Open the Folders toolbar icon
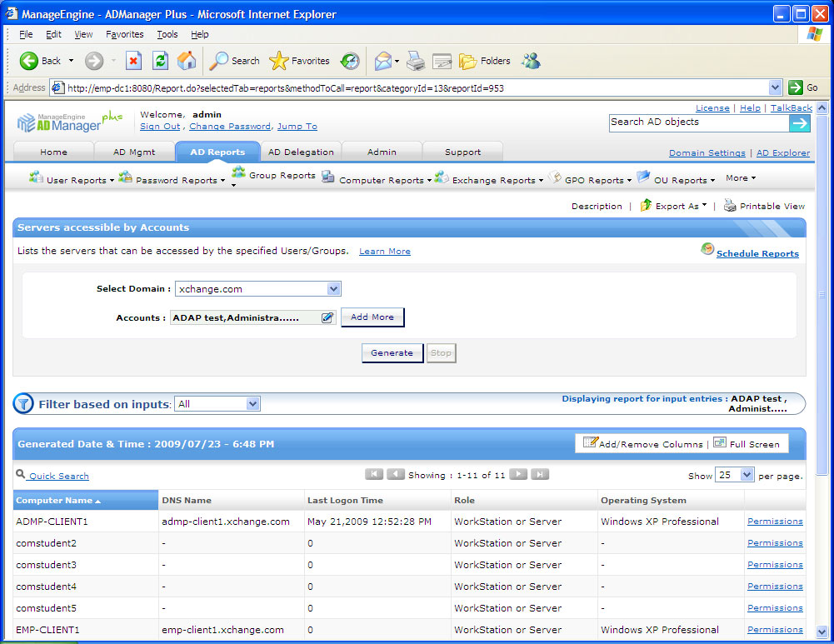The height and width of the screenshot is (644, 834). pyautogui.click(x=467, y=61)
